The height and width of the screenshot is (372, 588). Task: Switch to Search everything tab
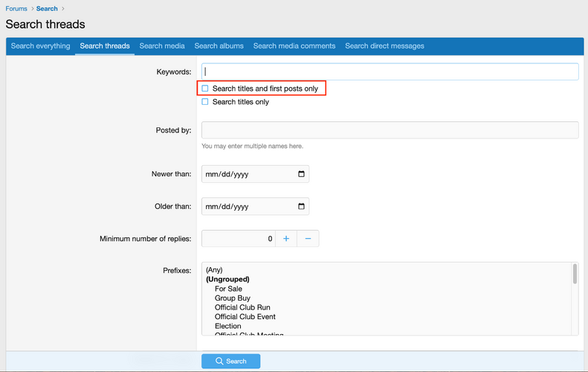pos(40,46)
